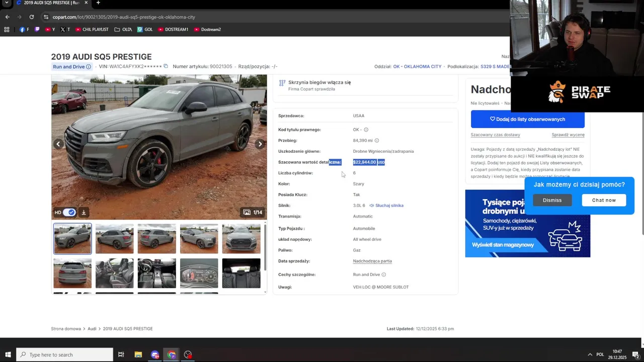Open the Szacowany czas dostawy link
644x362 pixels.
496,135
